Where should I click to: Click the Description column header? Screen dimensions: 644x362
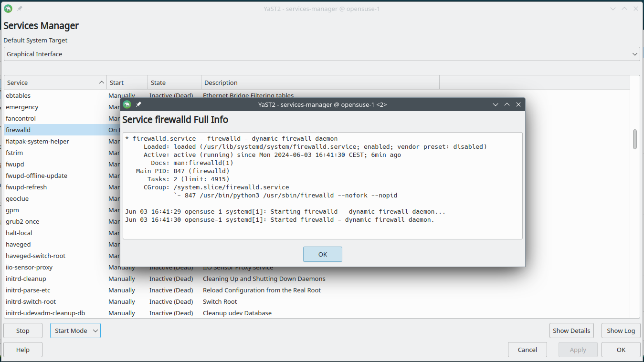point(320,83)
